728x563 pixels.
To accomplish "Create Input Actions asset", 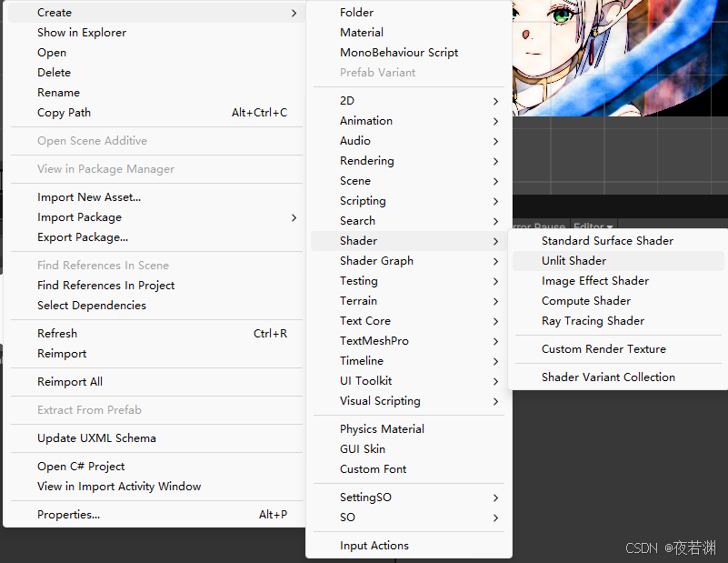I will pos(409,546).
